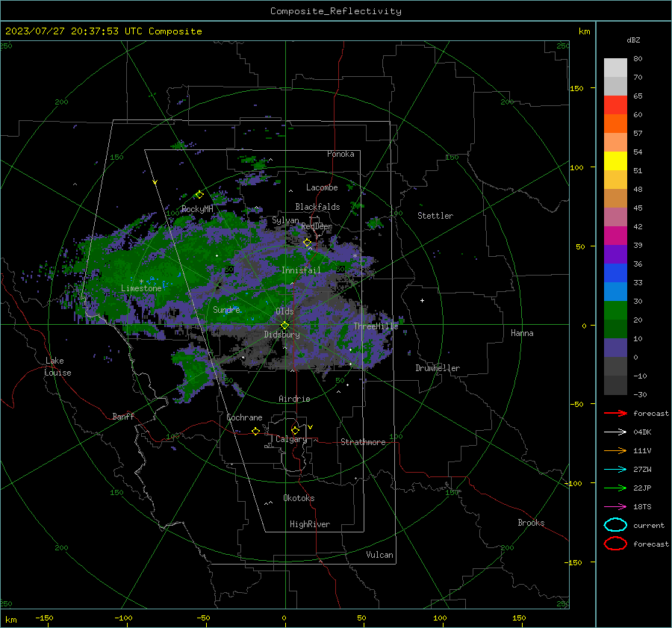The height and width of the screenshot is (628, 672).
Task: Click the HighRiver label
Action: click(x=310, y=524)
